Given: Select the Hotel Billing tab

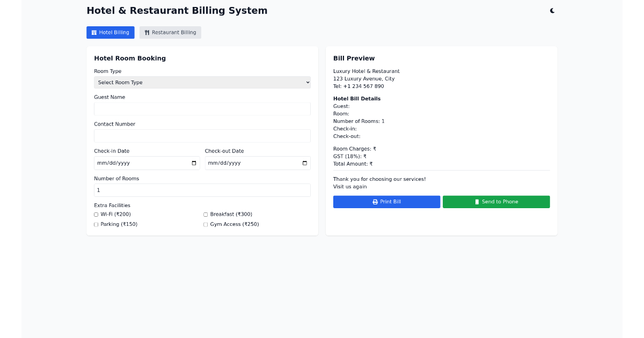Looking at the screenshot, I should (111, 32).
